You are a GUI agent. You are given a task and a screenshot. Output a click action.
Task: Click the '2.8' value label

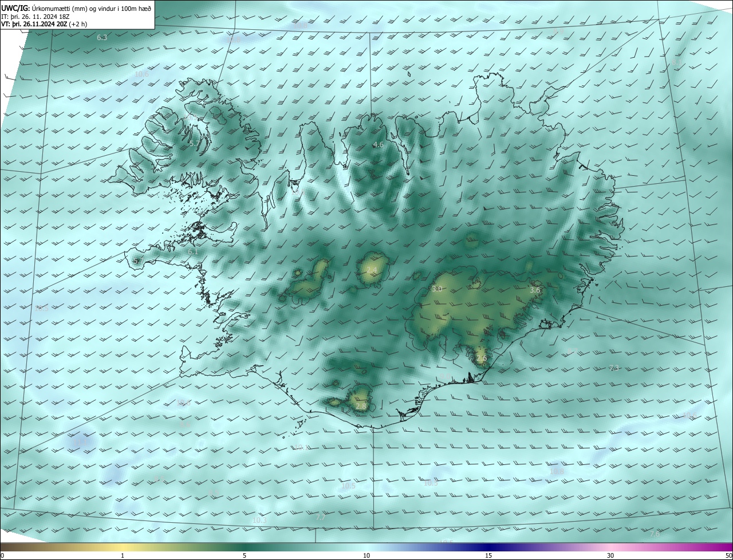pyautogui.click(x=361, y=407)
